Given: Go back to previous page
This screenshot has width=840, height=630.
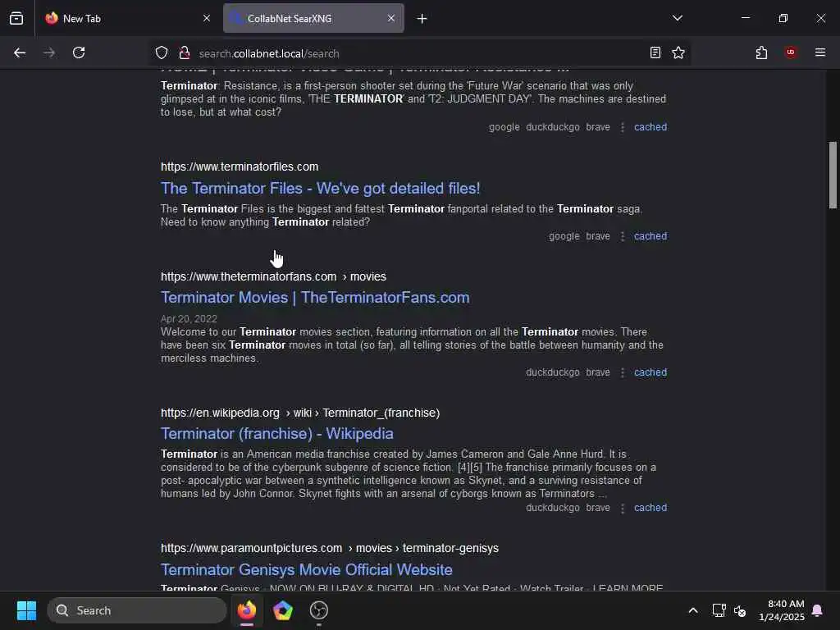Looking at the screenshot, I should coord(20,52).
